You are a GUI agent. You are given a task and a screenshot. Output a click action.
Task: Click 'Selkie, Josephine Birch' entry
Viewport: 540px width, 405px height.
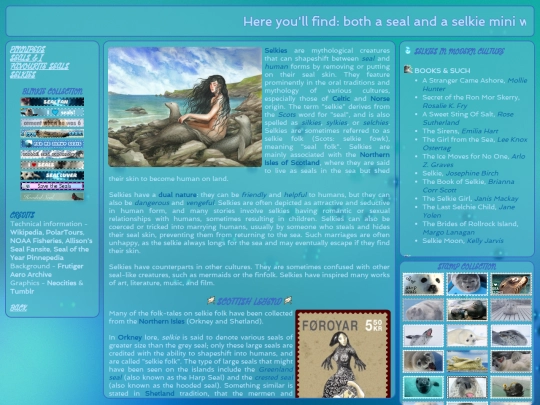coord(460,173)
